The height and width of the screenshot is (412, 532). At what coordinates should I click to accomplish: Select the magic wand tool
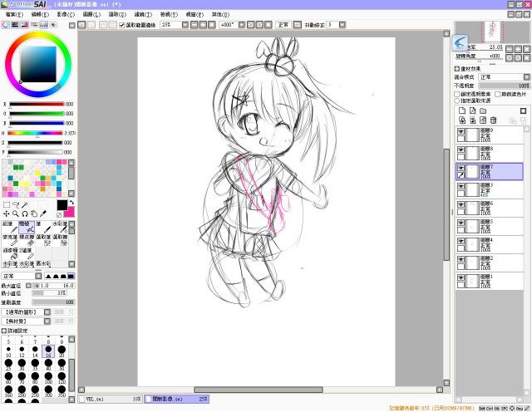(x=25, y=205)
